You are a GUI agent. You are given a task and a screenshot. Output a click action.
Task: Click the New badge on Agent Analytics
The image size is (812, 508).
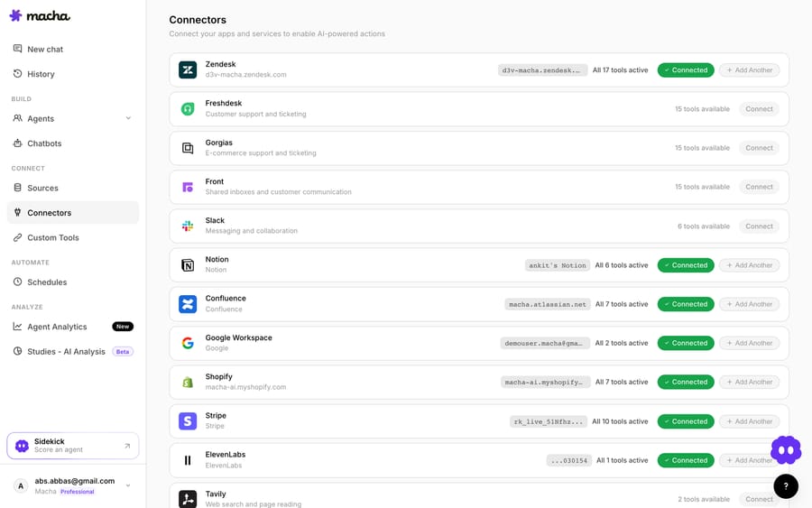pyautogui.click(x=123, y=327)
